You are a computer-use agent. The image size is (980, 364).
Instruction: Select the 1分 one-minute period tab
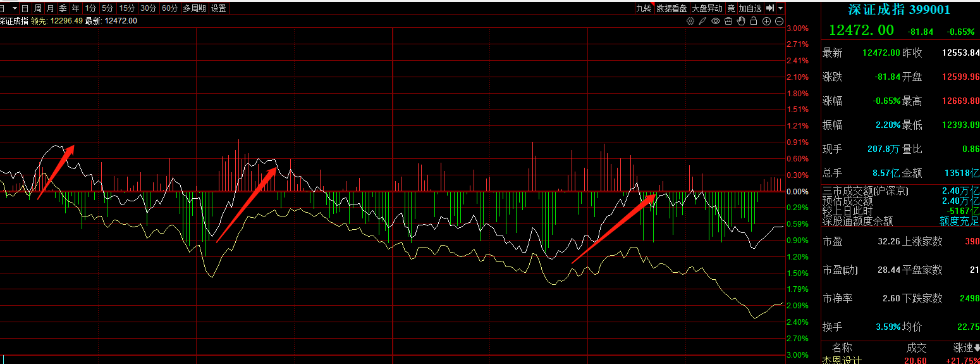(91, 8)
